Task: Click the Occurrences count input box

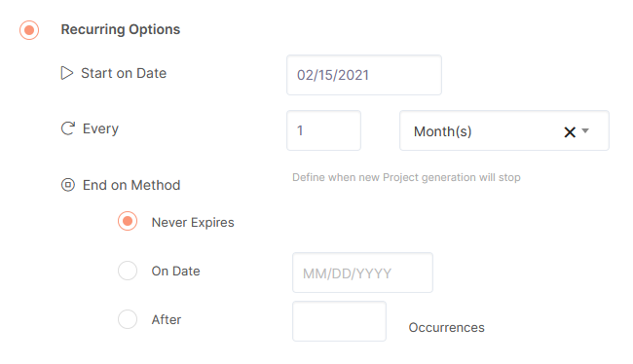Action: [x=339, y=321]
